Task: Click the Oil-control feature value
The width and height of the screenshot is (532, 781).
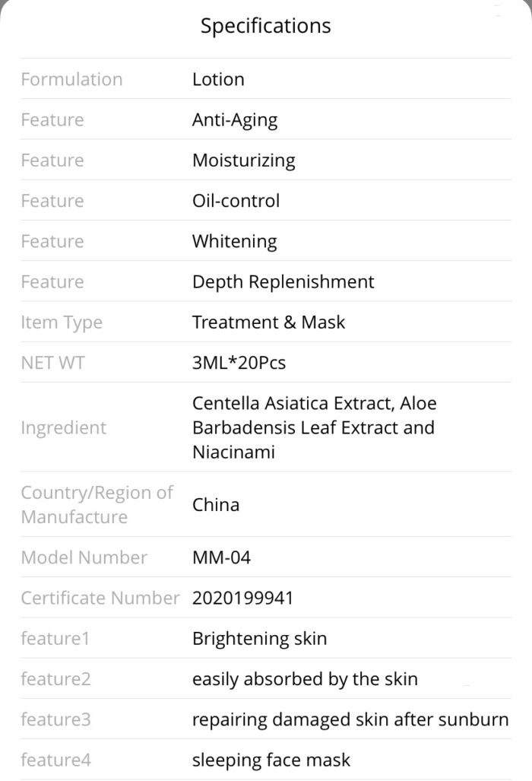Action: 236,201
